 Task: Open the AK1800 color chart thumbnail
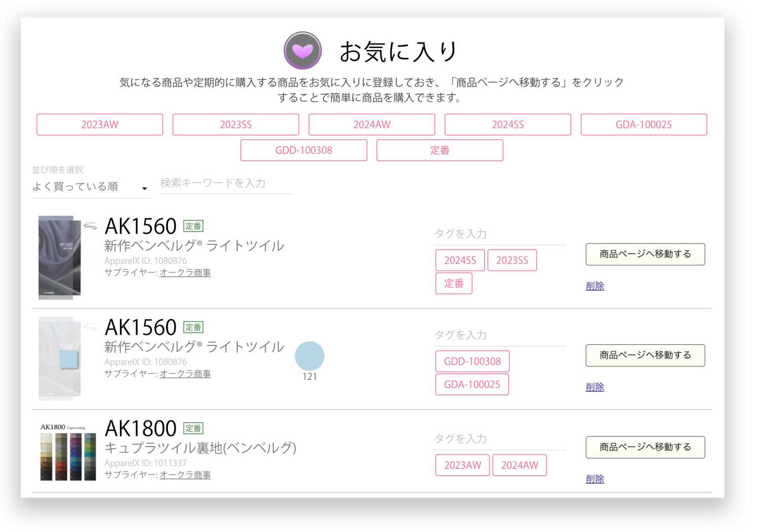tap(68, 452)
